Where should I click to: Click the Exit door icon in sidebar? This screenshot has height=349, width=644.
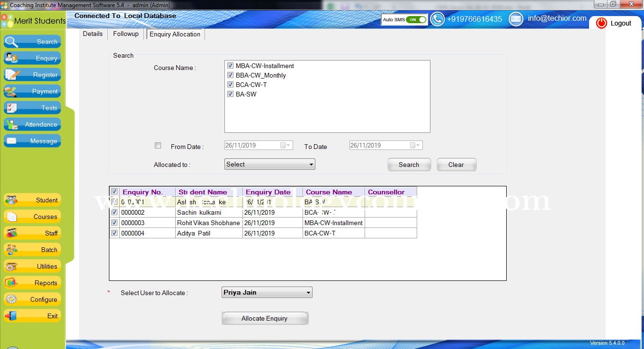click(x=11, y=316)
